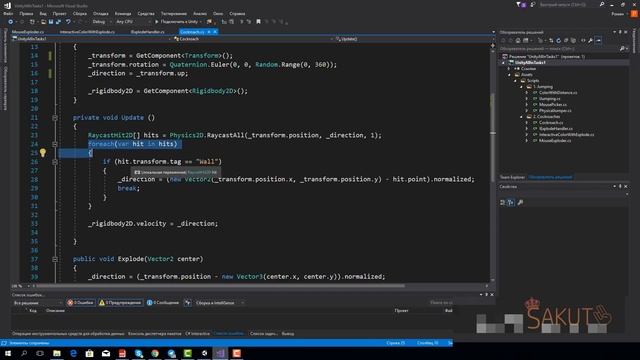Collapse the Scripts folder in Solution Explorer
Image resolution: width=640 pixels, height=360 pixels.
pyautogui.click(x=515, y=81)
